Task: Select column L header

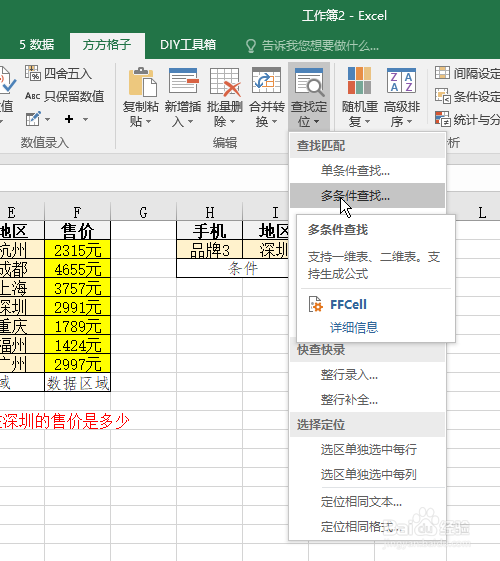Action: pos(482,213)
